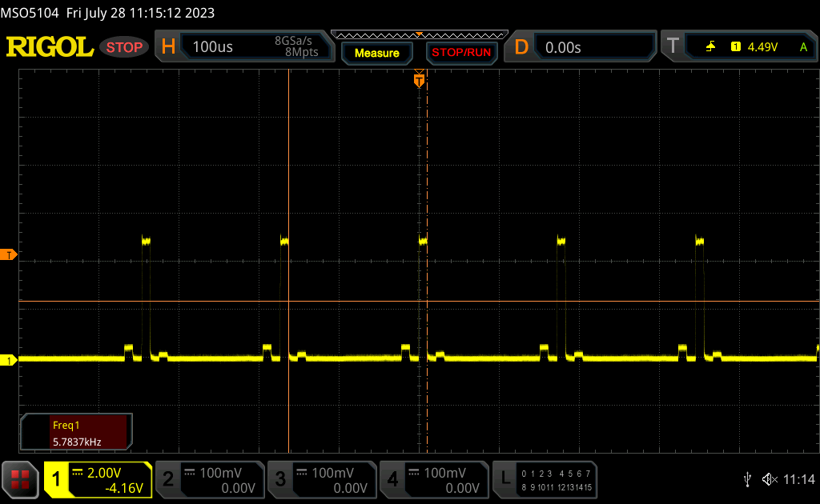Select the channel 1 ground level marker
Viewport: 820px width, 504px height.
pos(8,360)
